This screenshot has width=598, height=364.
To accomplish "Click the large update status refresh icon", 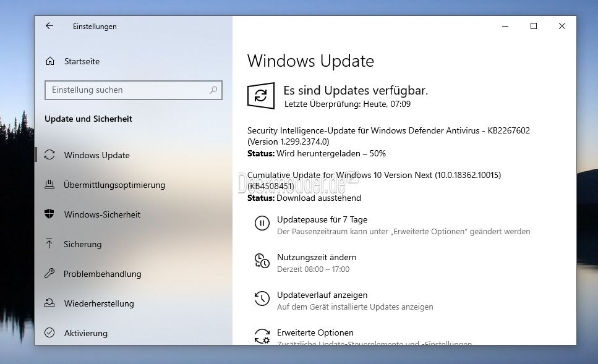I will [261, 96].
